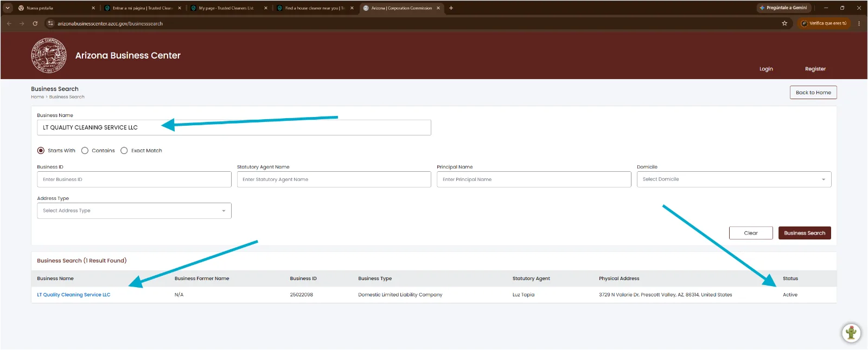Click the site information icon in the address bar
This screenshot has width=868, height=350.
point(50,23)
